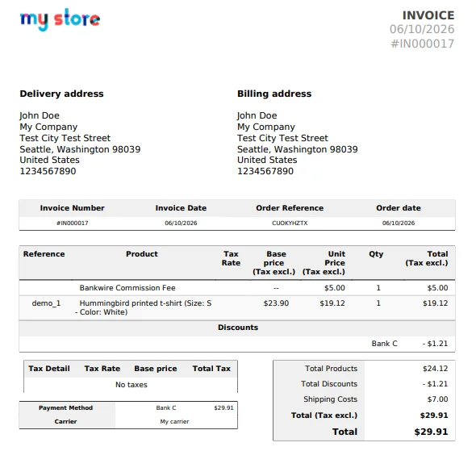Click the $29.91 amount beside Total (Tax excl.)
Viewport: 476px width, 476px height.
pyautogui.click(x=434, y=415)
